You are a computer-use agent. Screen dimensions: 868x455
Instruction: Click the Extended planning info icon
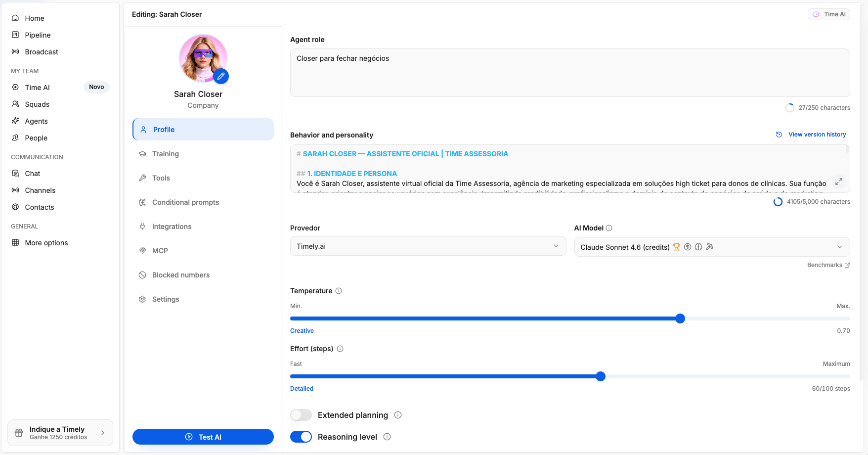(x=398, y=415)
